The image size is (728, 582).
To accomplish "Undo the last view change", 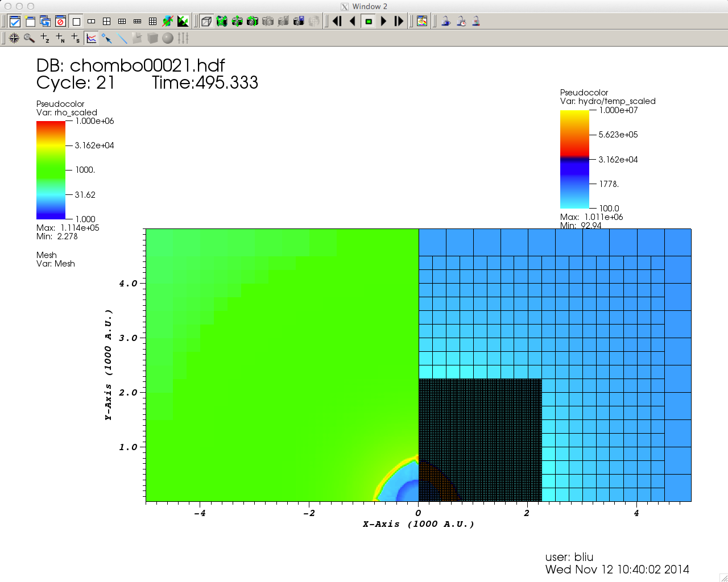I will coord(253,22).
